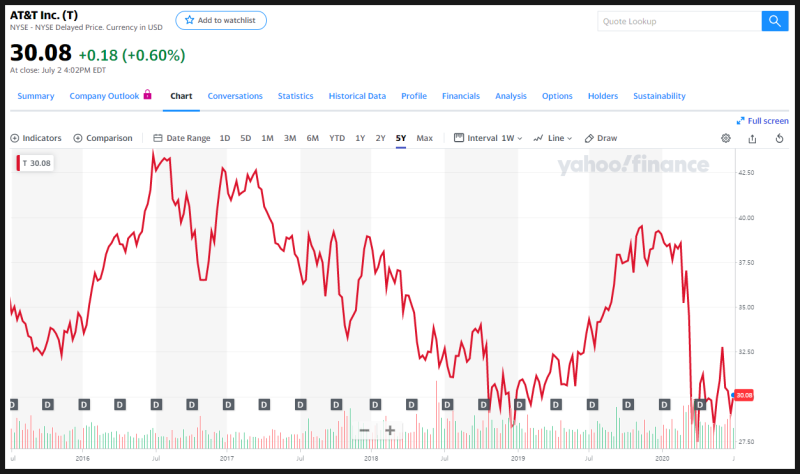Open Full screen chart view
Image resolution: width=800 pixels, height=474 pixels.
pyautogui.click(x=762, y=120)
